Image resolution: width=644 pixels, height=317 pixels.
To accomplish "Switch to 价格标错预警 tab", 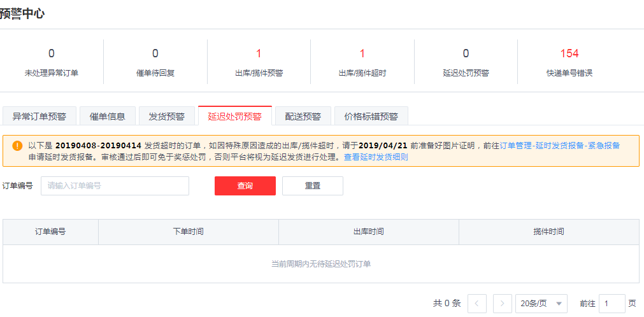I will [371, 116].
